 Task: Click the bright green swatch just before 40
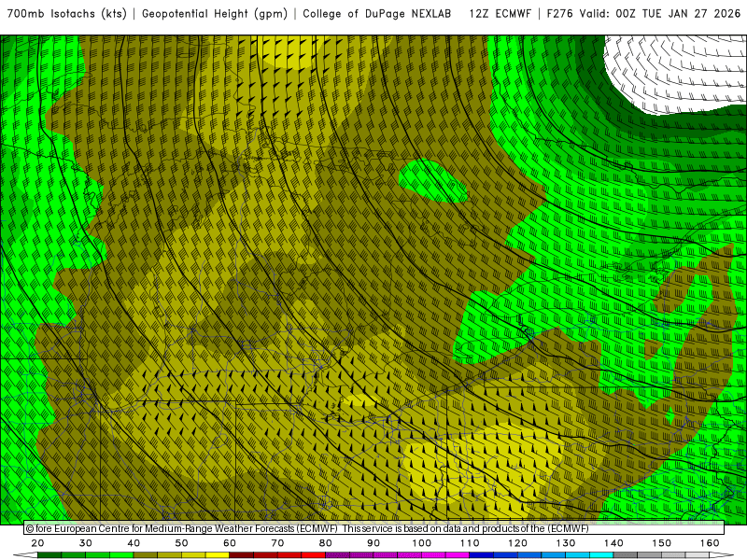121,555
